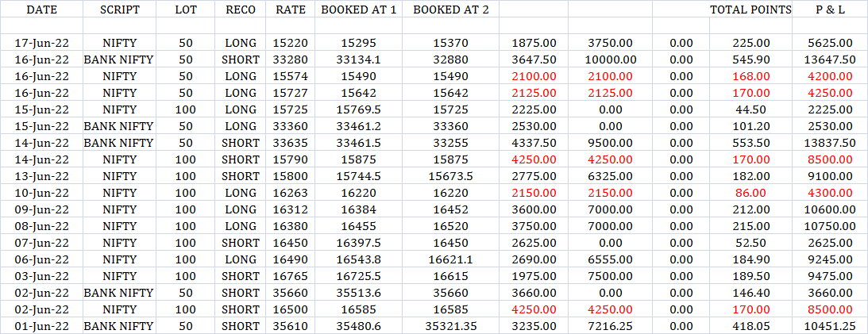Select the DATE column header
The image size is (868, 334).
[41, 10]
